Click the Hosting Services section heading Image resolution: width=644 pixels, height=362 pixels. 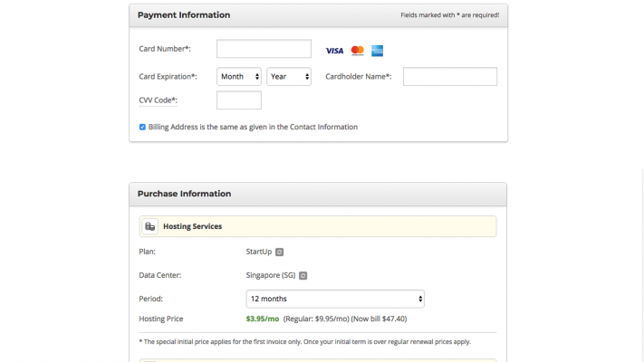point(193,226)
